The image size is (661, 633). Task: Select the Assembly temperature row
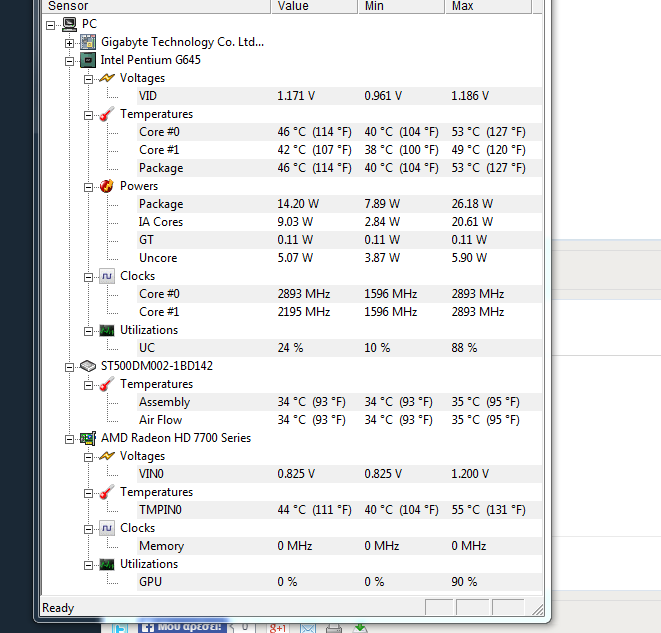pos(339,402)
